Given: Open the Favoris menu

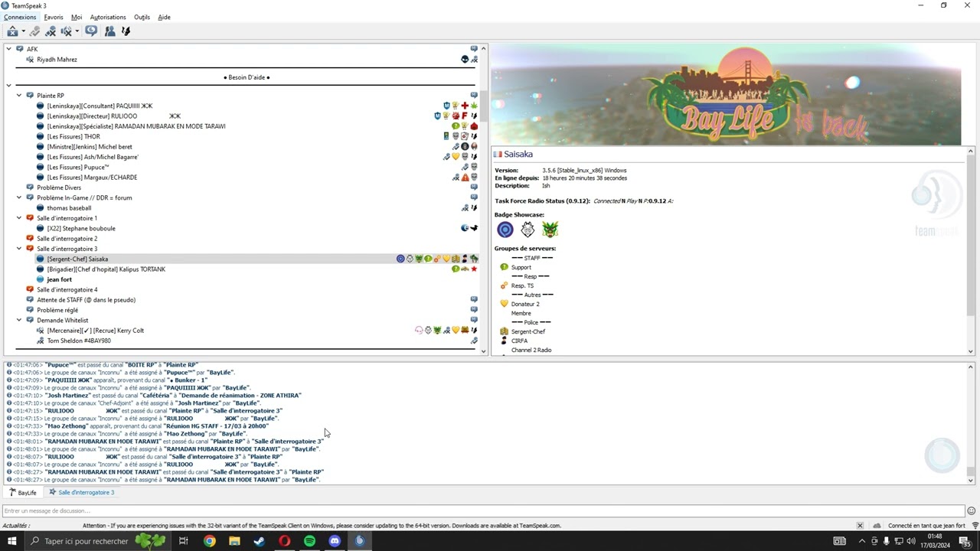Looking at the screenshot, I should pos(54,17).
